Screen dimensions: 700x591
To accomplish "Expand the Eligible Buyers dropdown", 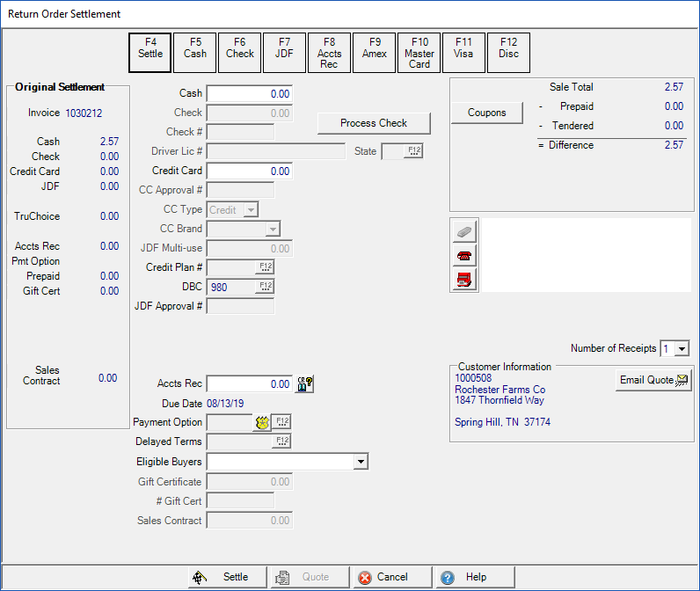I will pyautogui.click(x=361, y=462).
